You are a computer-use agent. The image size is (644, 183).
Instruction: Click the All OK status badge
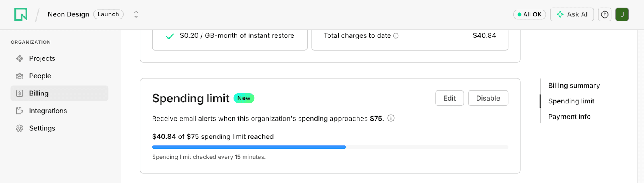(529, 14)
